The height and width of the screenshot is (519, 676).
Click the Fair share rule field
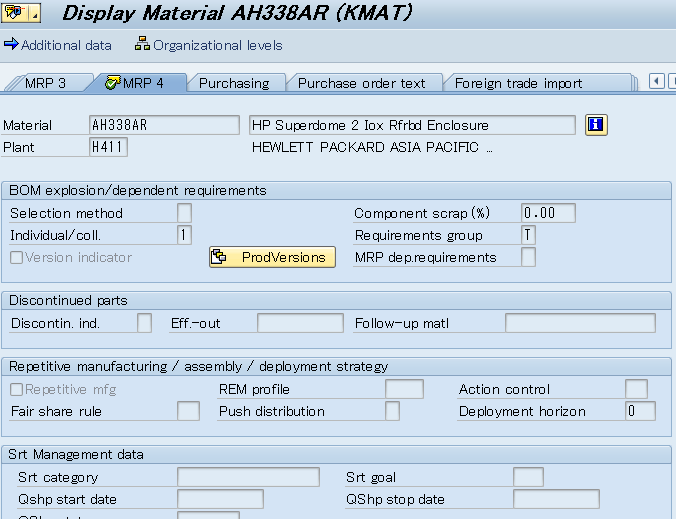(188, 411)
